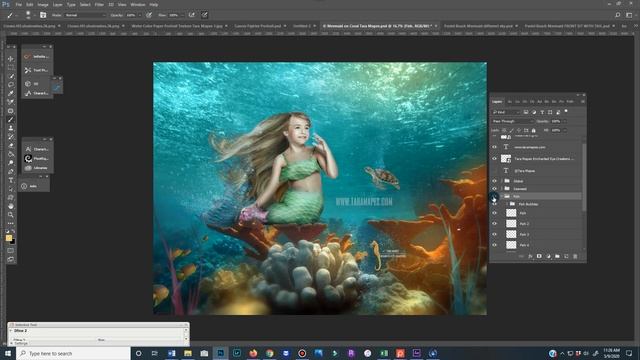640x360 pixels.
Task: Create a new fill or adjustment layer
Action: coord(548,256)
